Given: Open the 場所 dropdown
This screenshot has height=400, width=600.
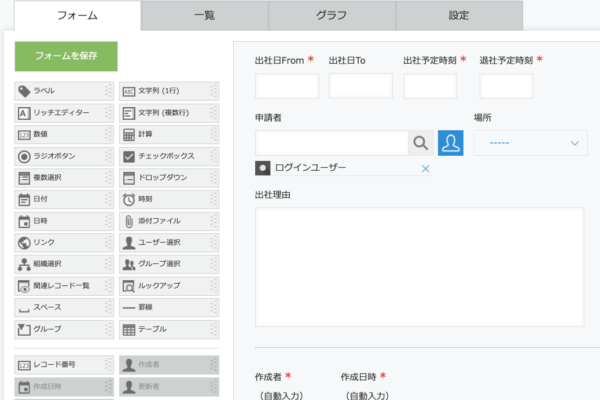Looking at the screenshot, I should [x=530, y=144].
